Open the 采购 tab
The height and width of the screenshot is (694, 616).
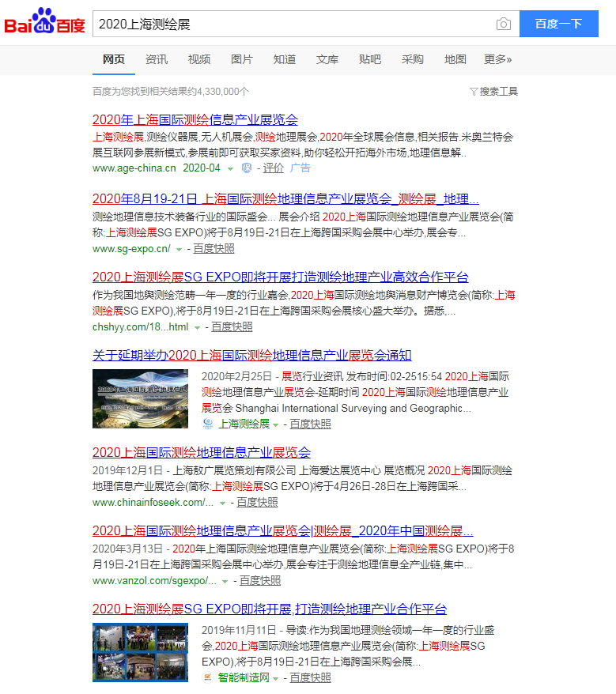tap(412, 59)
